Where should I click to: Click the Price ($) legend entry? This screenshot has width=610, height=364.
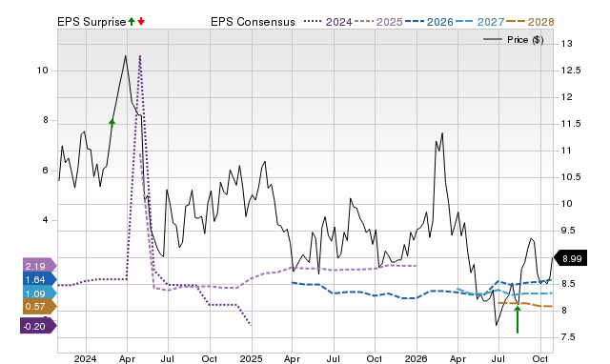coord(514,40)
